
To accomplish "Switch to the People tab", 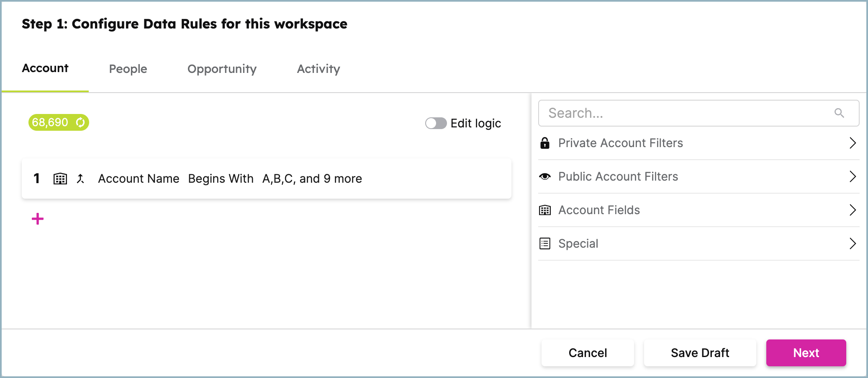I will tap(128, 69).
